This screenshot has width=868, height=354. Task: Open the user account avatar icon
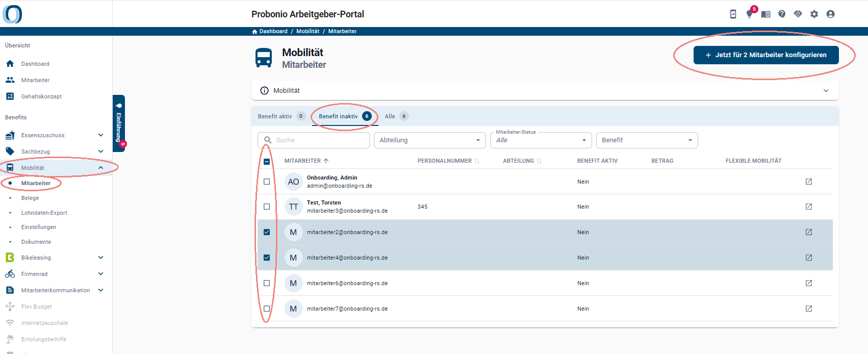(830, 14)
